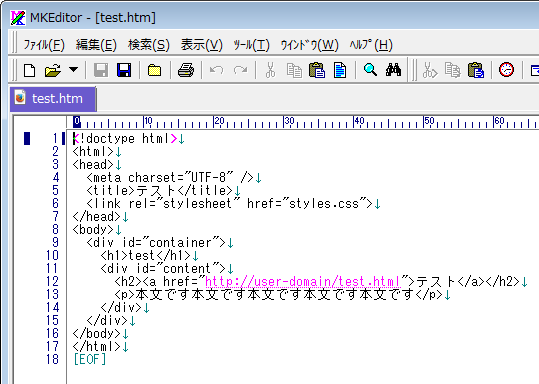
Task: Click the div id="content" line
Action: point(163,268)
